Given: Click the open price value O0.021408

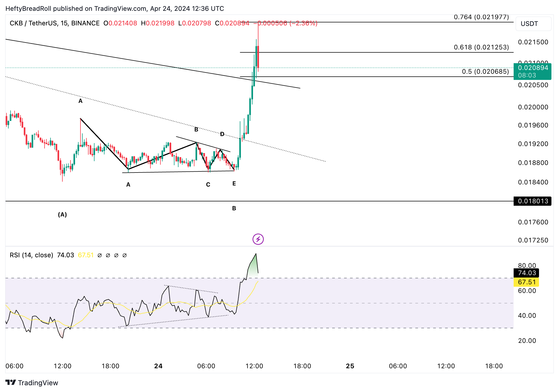Looking at the screenshot, I should pyautogui.click(x=120, y=23).
